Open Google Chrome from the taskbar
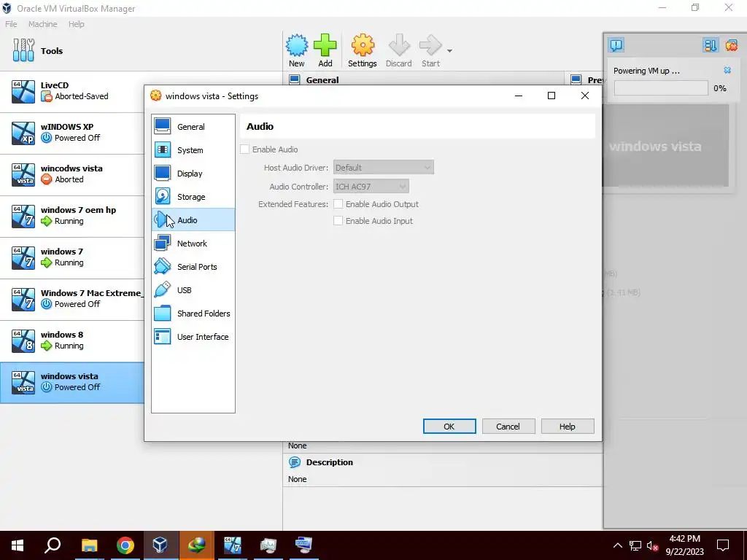Screen dimensions: 747x560 (125, 545)
